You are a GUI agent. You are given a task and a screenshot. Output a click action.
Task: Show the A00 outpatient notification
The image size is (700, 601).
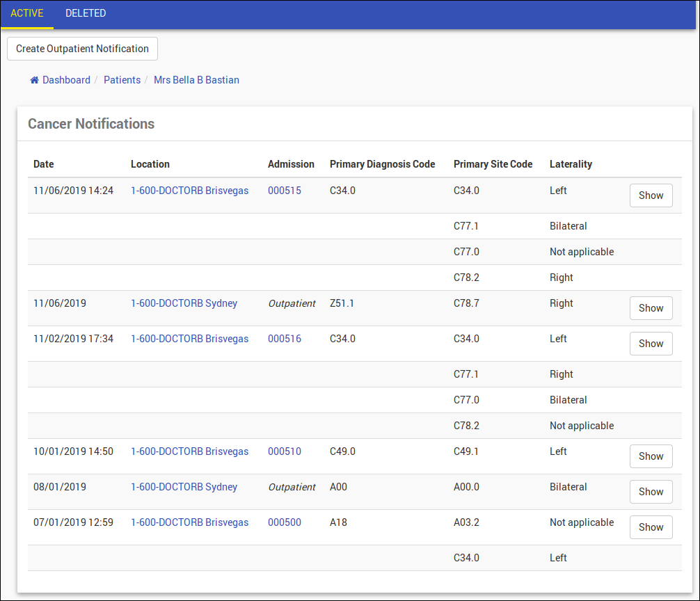click(x=651, y=492)
